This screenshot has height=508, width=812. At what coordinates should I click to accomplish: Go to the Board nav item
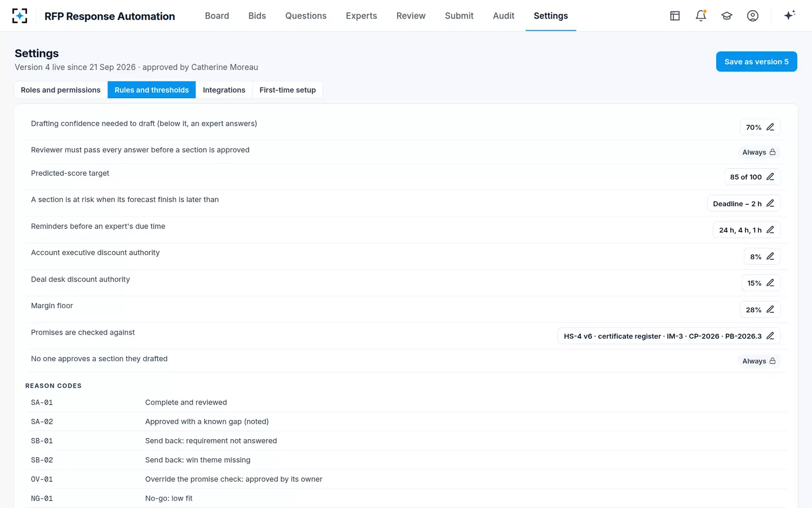click(x=217, y=16)
